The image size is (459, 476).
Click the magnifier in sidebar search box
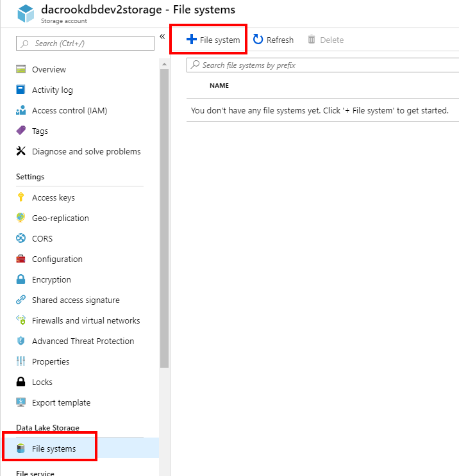click(24, 44)
